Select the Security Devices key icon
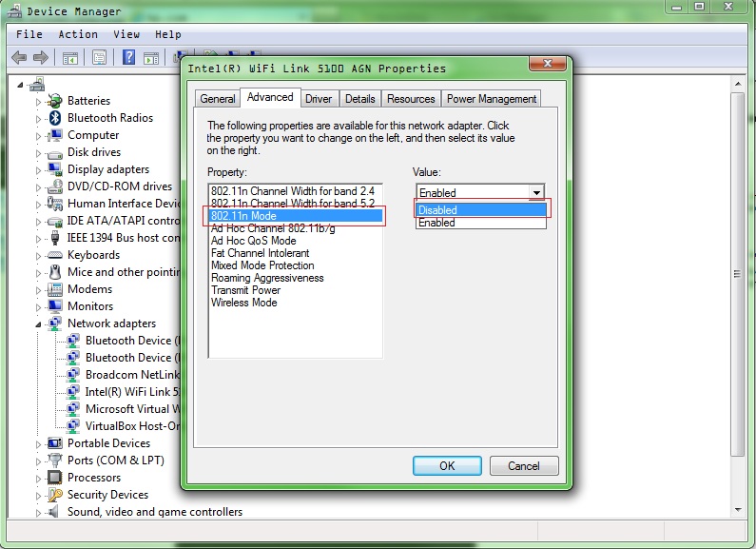 click(x=55, y=495)
